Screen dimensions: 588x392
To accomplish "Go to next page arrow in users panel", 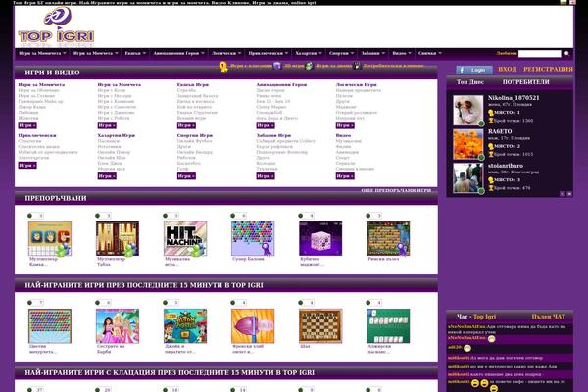I will click(569, 194).
